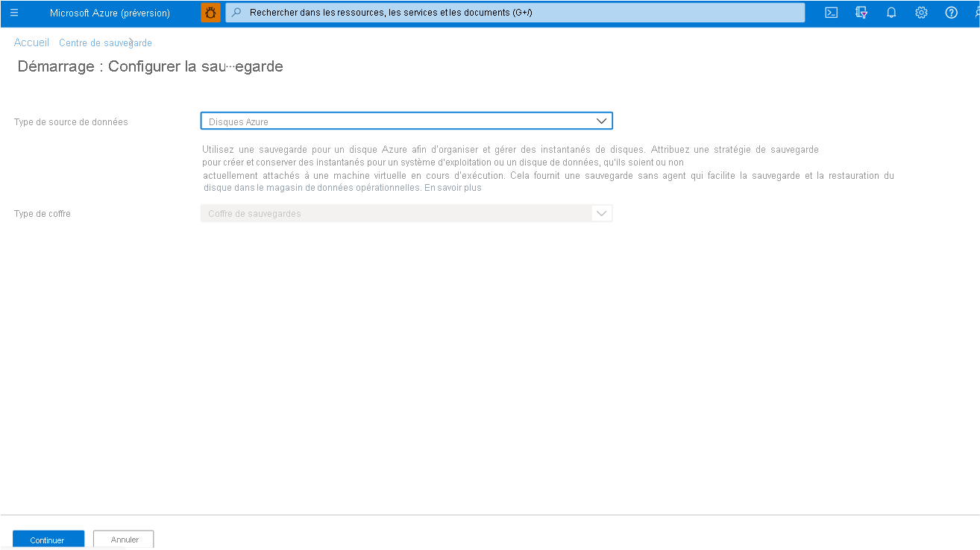Open portal settings gear
Image resolution: width=980 pixels, height=550 pixels.
(x=921, y=13)
